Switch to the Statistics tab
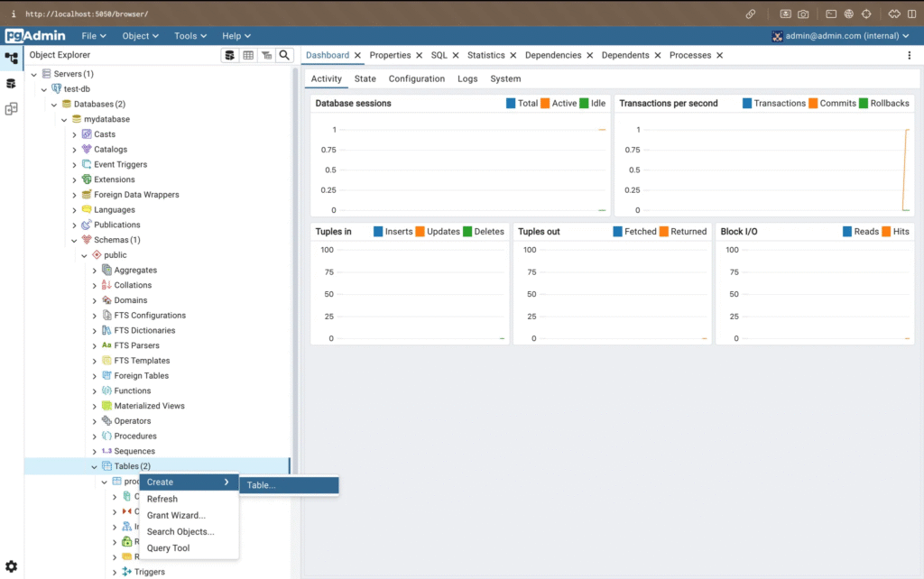Image resolution: width=924 pixels, height=579 pixels. [486, 55]
